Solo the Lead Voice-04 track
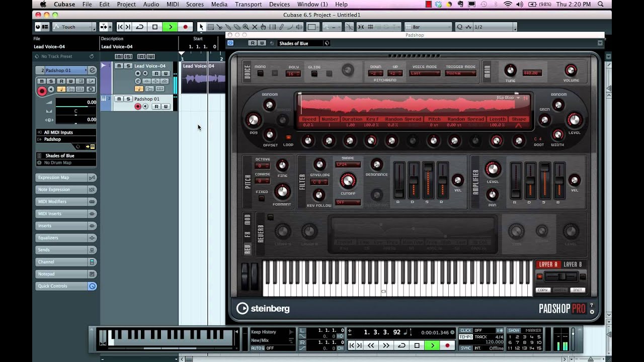 [x=128, y=66]
